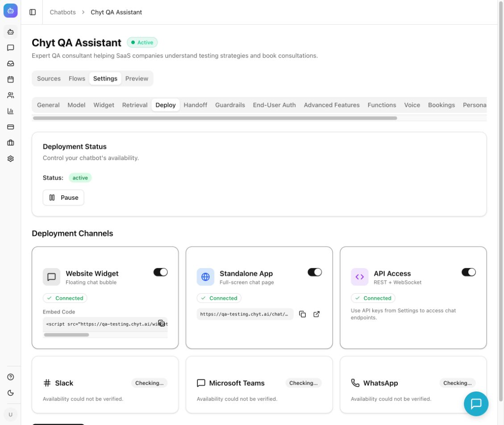Viewport: 504px width, 425px height.
Task: Click the Slack hash icon
Action: (47, 383)
